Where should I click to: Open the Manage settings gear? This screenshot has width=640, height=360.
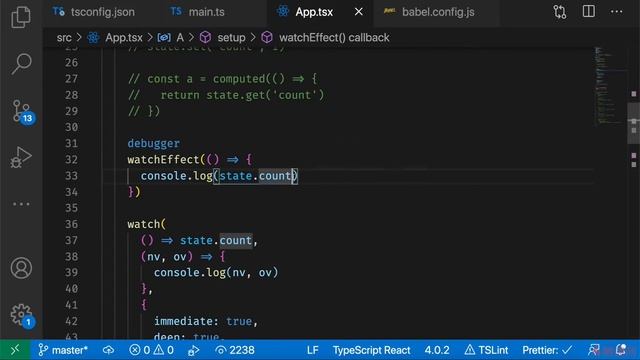[x=22, y=315]
